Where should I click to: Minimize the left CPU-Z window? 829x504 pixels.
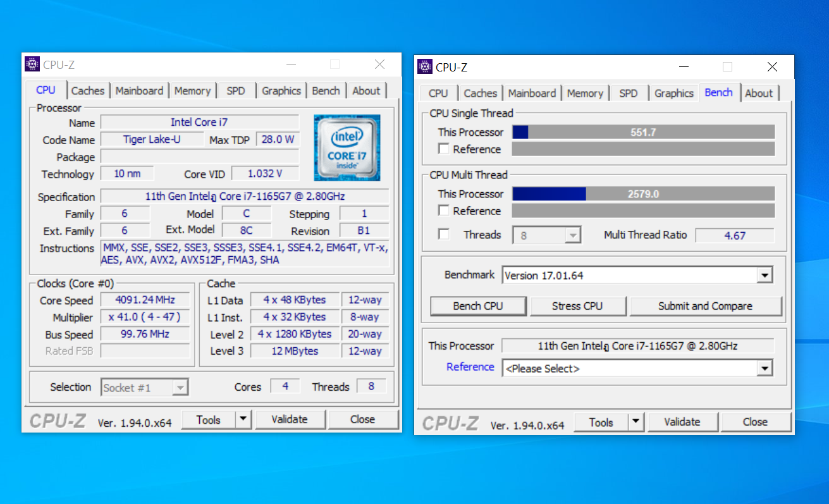pos(291,65)
